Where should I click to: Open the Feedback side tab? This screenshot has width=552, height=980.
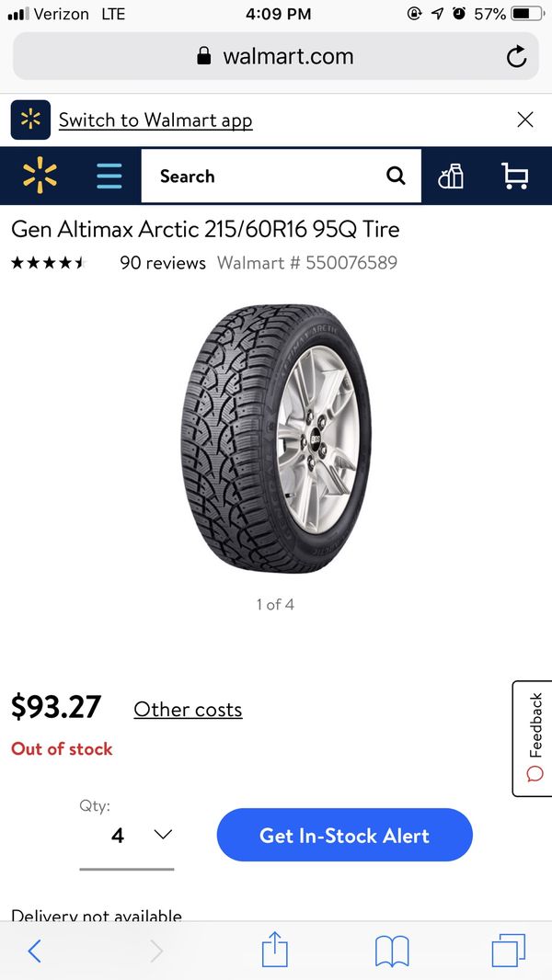[x=533, y=738]
